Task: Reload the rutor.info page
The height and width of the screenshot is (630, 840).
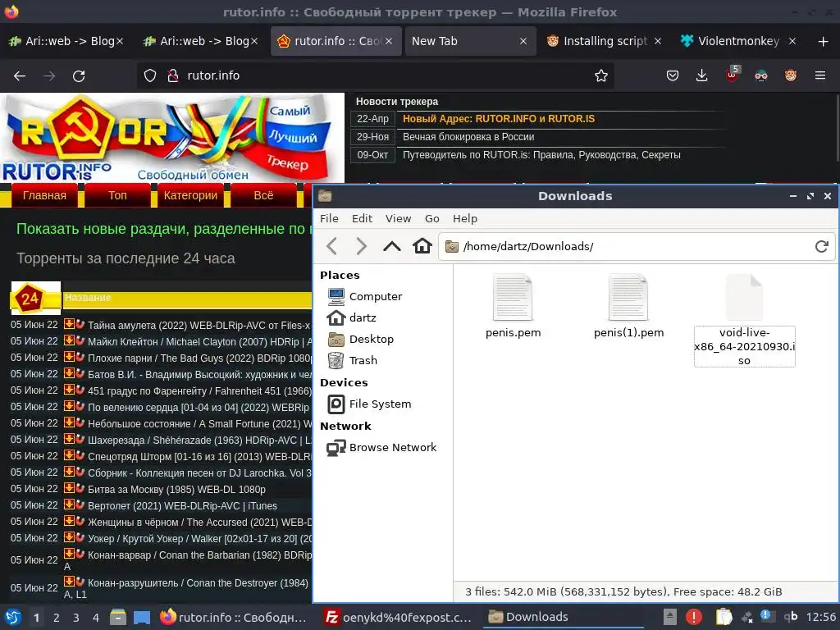Action: pos(79,76)
